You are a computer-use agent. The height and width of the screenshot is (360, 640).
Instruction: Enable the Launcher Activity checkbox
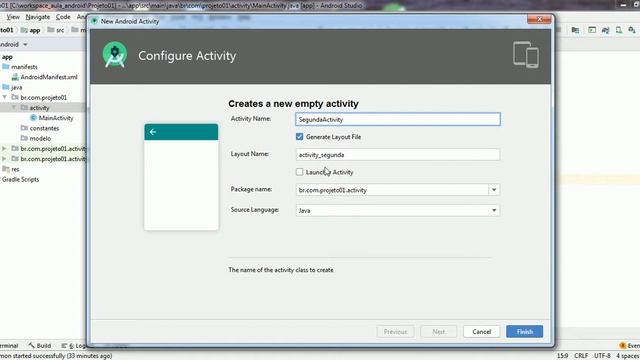tap(300, 172)
